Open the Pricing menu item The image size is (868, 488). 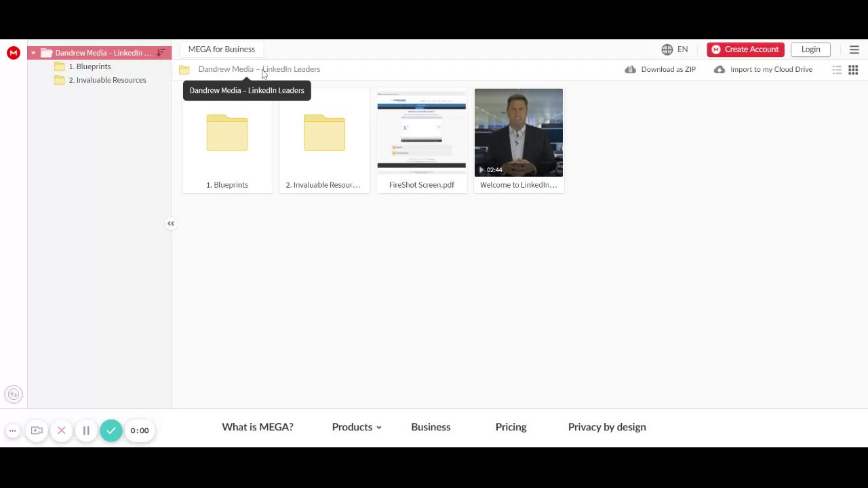click(511, 427)
